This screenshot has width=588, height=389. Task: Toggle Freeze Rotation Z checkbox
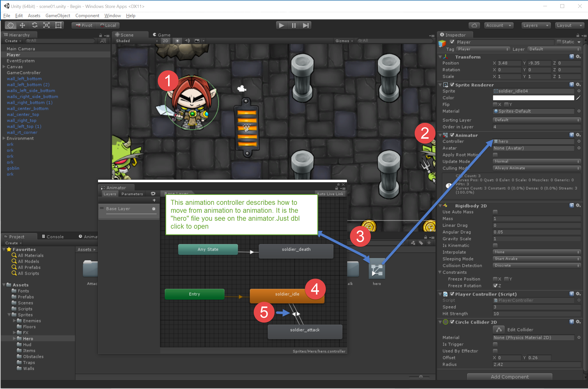pyautogui.click(x=495, y=286)
